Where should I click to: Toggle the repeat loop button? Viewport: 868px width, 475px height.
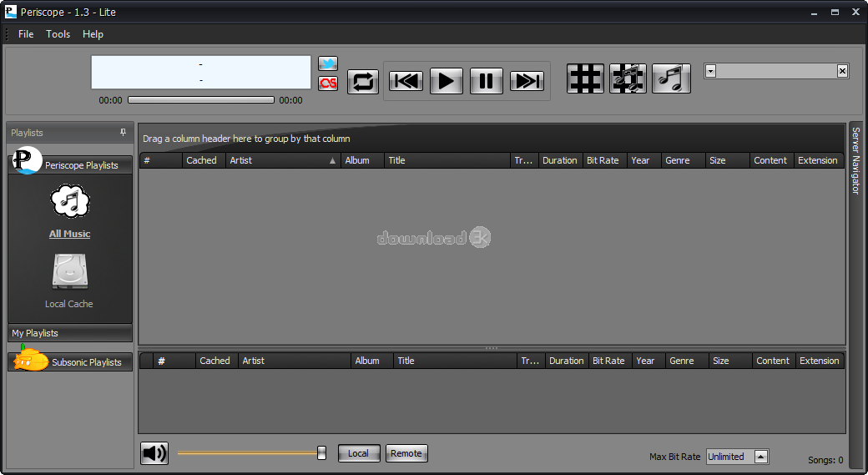(362, 82)
